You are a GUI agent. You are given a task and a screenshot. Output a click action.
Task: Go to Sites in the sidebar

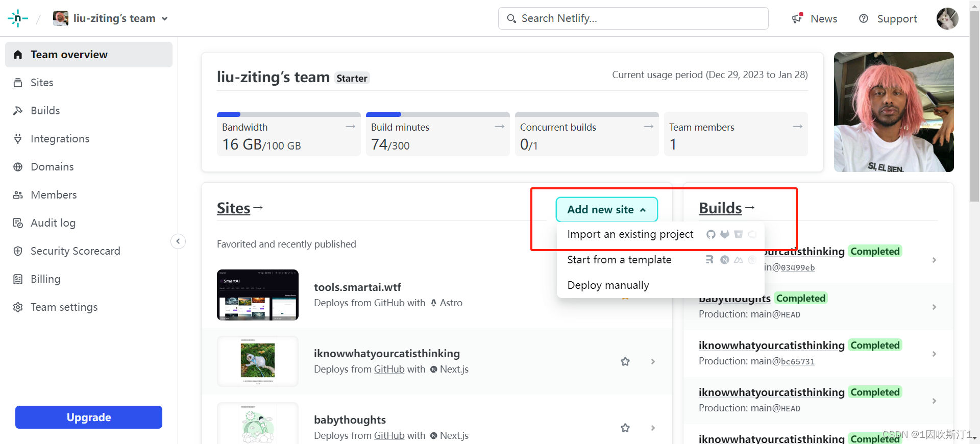[x=89, y=83]
